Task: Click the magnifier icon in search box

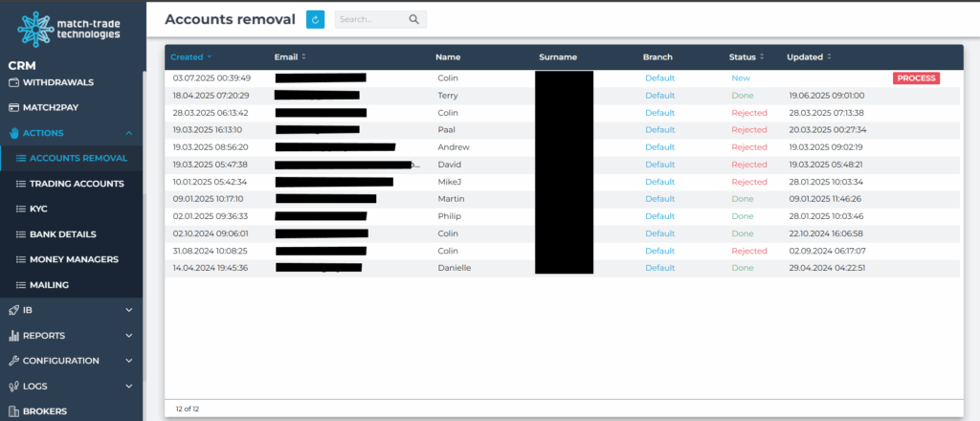Action: coord(413,19)
